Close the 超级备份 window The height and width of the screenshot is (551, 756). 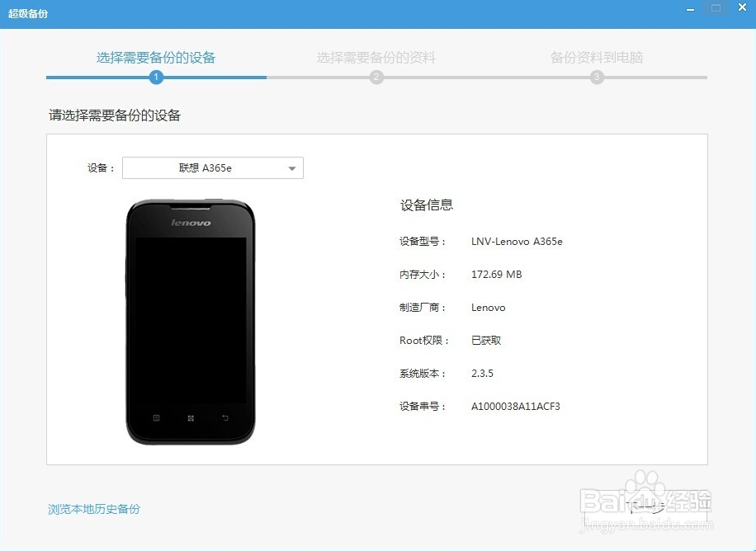(743, 7)
